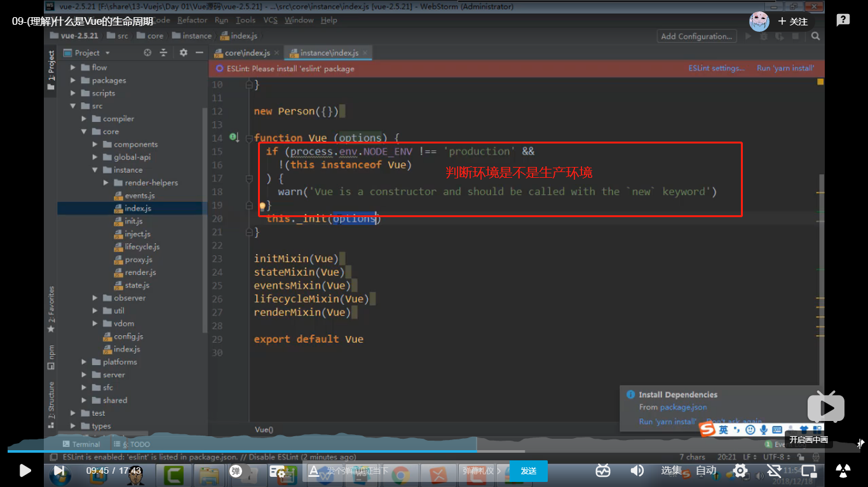This screenshot has width=868, height=487.
Task: Click the 发送 send button
Action: (x=529, y=470)
